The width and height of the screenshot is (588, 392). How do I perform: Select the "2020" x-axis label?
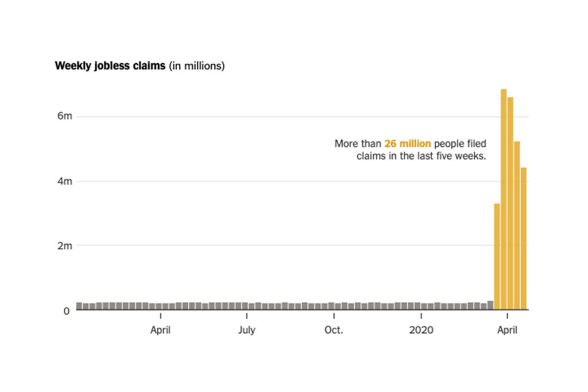coord(421,330)
